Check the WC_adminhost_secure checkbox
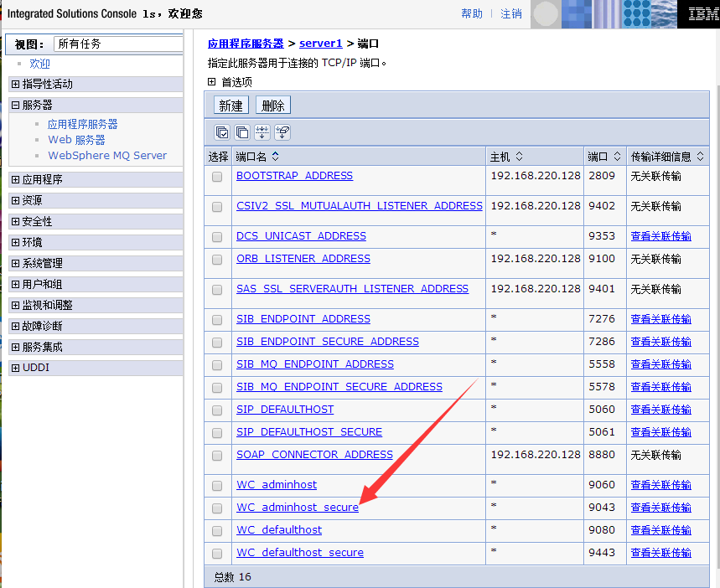This screenshot has width=720, height=588. click(x=217, y=508)
